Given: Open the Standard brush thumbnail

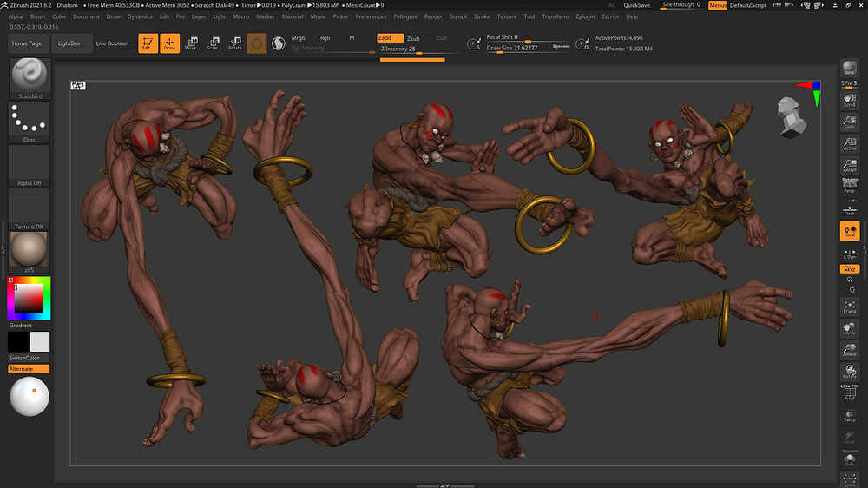Looking at the screenshot, I should (x=30, y=79).
